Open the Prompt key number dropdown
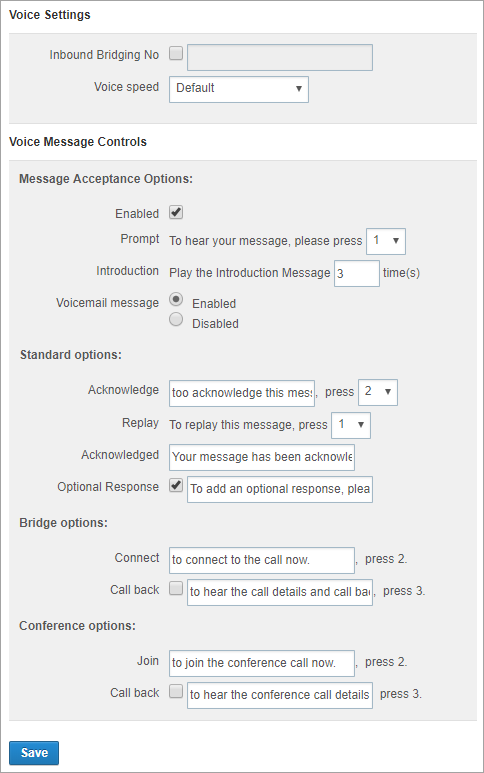The image size is (484, 773). (x=385, y=241)
